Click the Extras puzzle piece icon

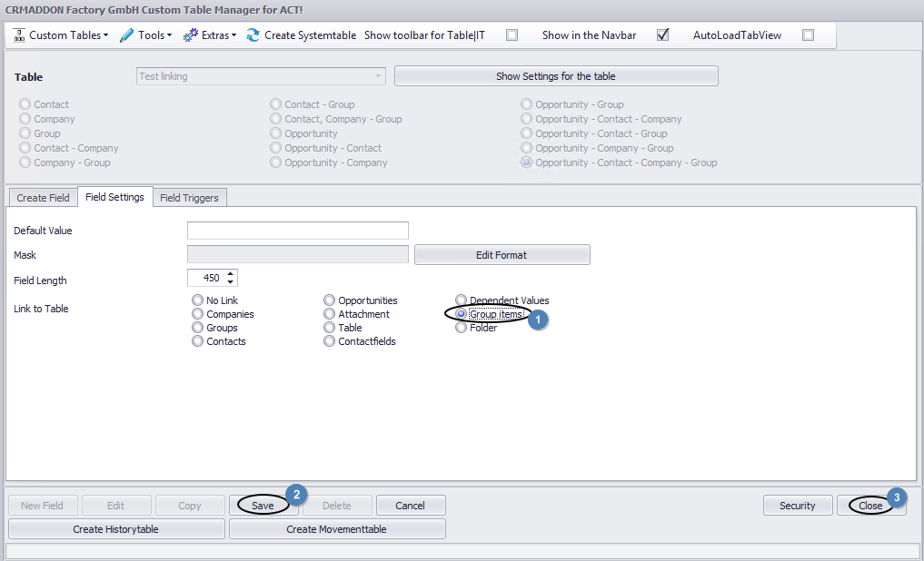(190, 35)
